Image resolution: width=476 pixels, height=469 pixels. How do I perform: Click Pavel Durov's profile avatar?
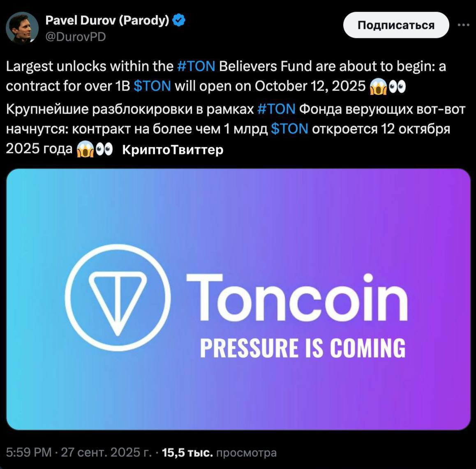click(22, 28)
